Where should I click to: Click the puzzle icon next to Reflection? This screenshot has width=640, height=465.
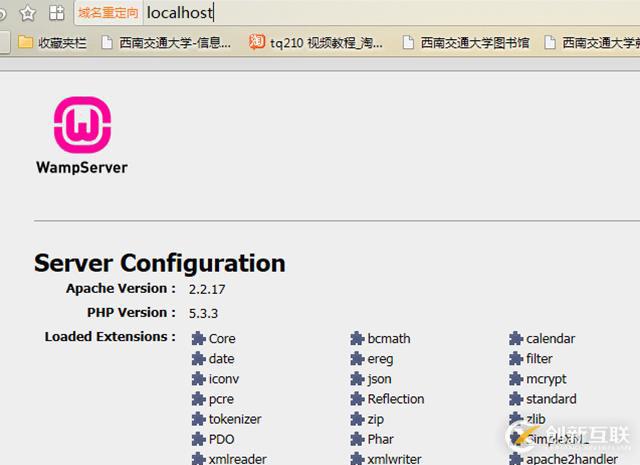pos(357,399)
